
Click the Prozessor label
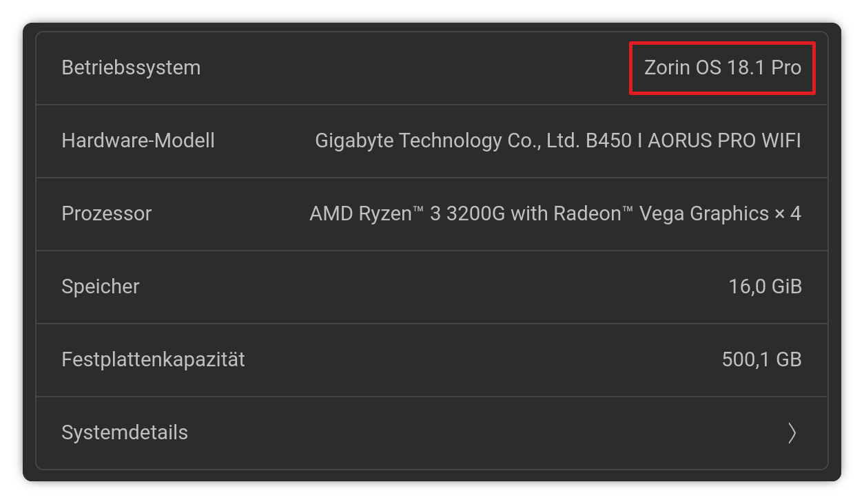coord(106,213)
